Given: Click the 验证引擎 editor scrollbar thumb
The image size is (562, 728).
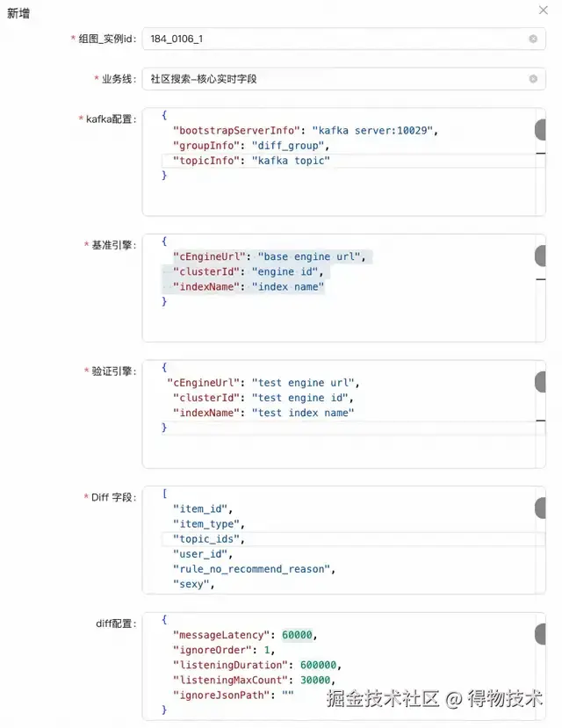Looking at the screenshot, I should point(540,382).
